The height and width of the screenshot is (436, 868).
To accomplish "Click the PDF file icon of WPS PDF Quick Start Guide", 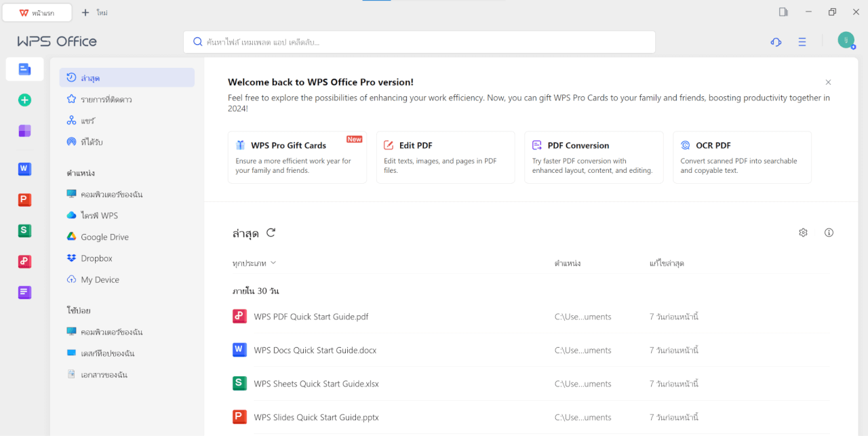I will click(239, 316).
